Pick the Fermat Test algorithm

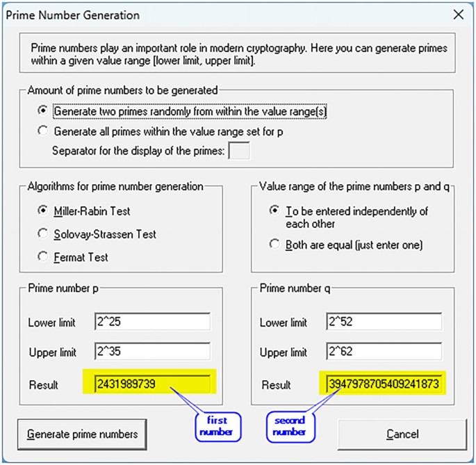click(x=44, y=257)
